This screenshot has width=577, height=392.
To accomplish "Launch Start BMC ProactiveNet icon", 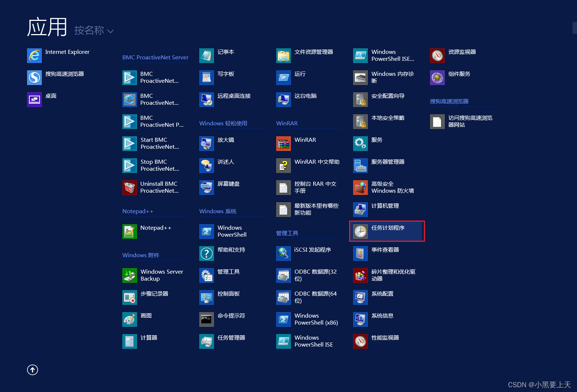I will tap(130, 144).
